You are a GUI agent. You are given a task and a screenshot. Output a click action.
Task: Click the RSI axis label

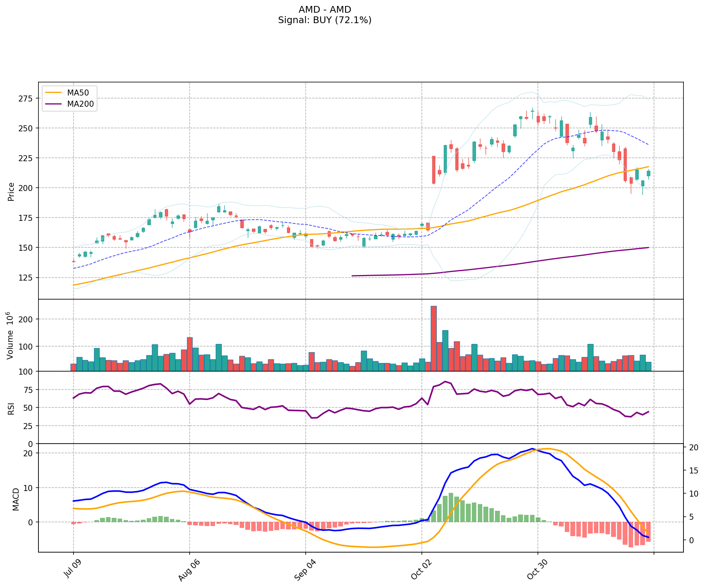tap(11, 408)
